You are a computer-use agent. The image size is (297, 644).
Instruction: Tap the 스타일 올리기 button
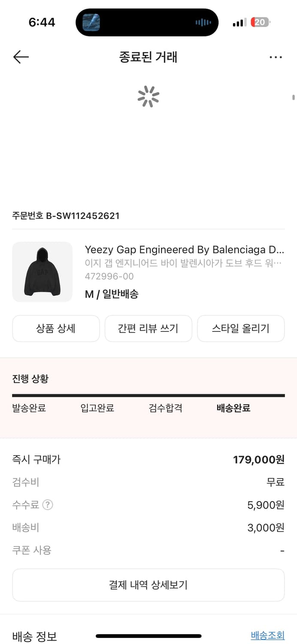241,328
